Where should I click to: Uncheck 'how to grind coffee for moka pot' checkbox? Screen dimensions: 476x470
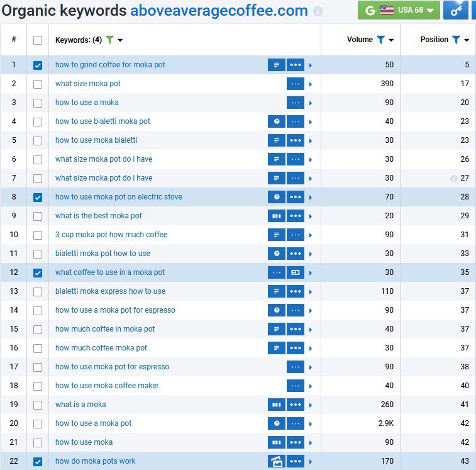click(x=38, y=65)
